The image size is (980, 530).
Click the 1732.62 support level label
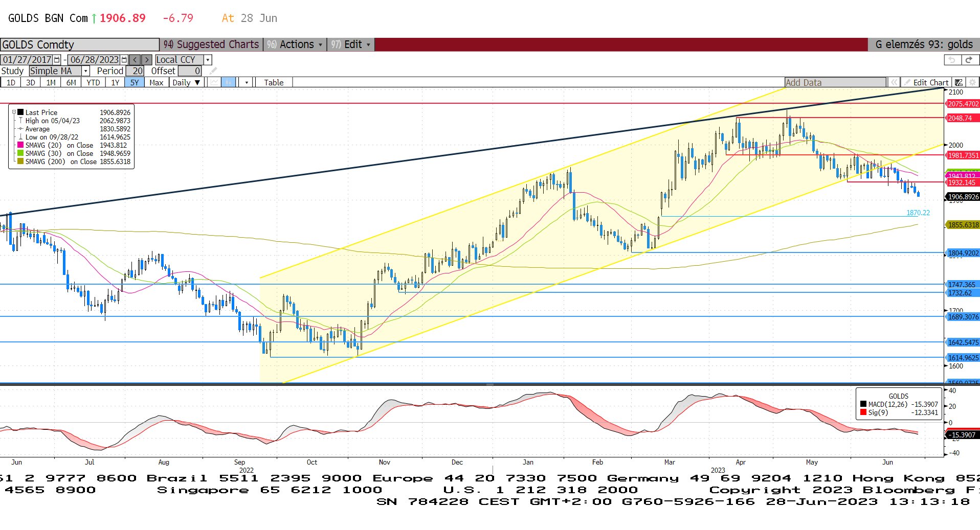click(963, 293)
